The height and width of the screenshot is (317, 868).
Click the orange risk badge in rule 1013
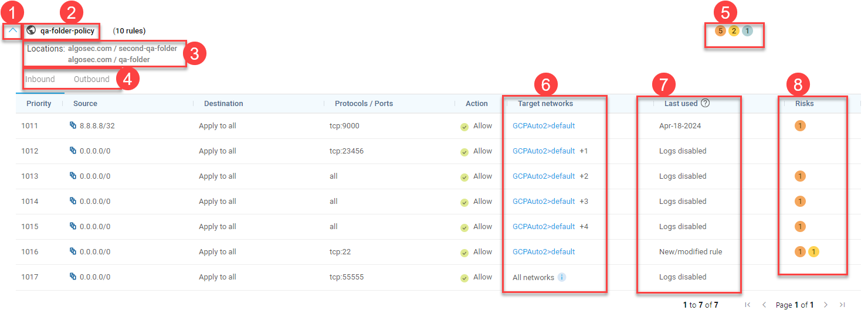click(x=800, y=176)
